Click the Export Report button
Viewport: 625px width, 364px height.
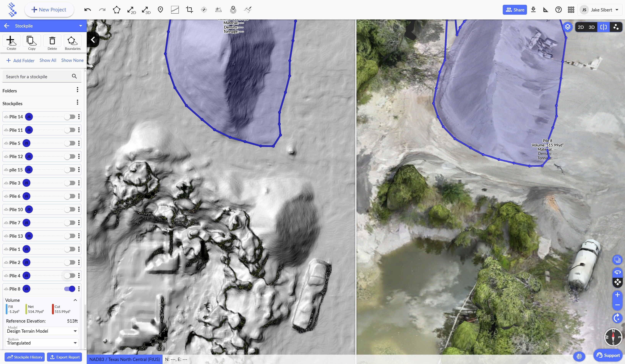pyautogui.click(x=65, y=357)
